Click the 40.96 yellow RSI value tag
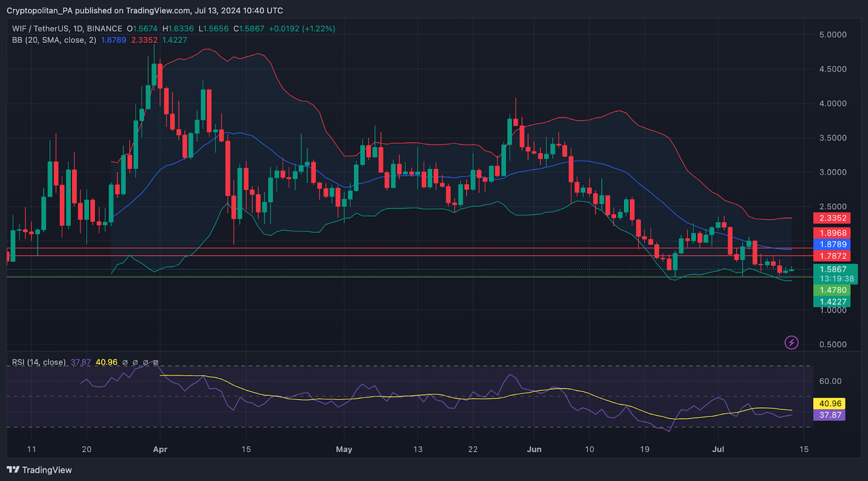The height and width of the screenshot is (481, 868). point(829,404)
